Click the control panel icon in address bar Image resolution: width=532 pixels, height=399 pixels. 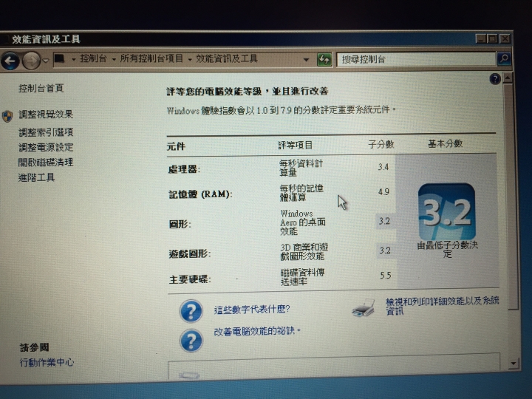(x=60, y=58)
